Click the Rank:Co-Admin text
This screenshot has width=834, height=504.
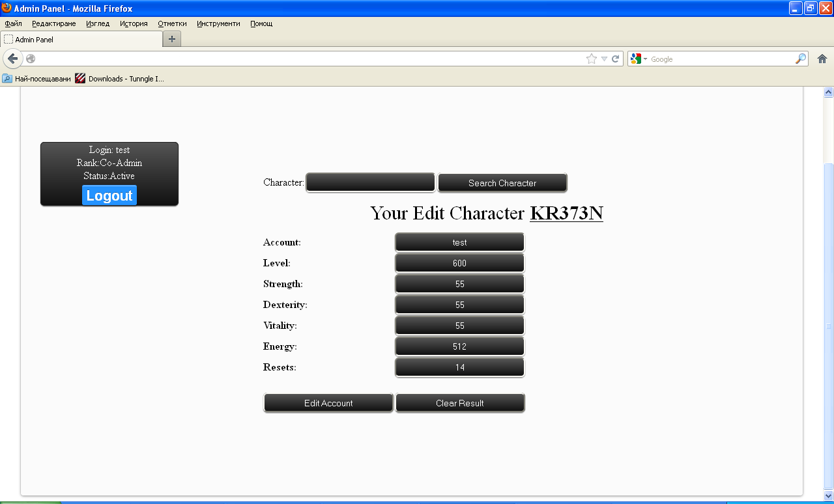[x=109, y=163]
